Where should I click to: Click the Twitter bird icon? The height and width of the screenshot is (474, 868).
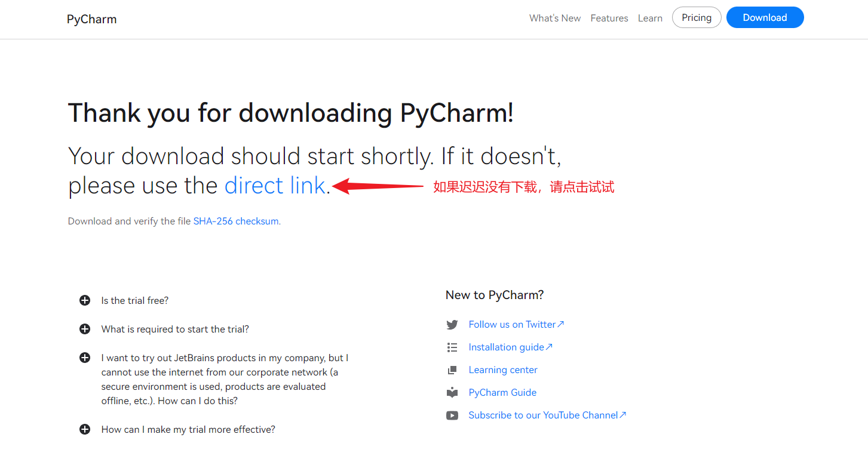coord(452,325)
